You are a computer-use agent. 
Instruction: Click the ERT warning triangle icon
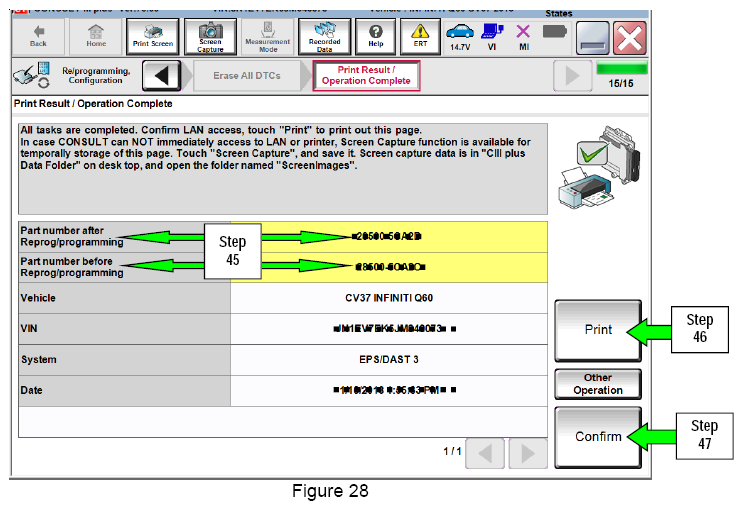(420, 36)
